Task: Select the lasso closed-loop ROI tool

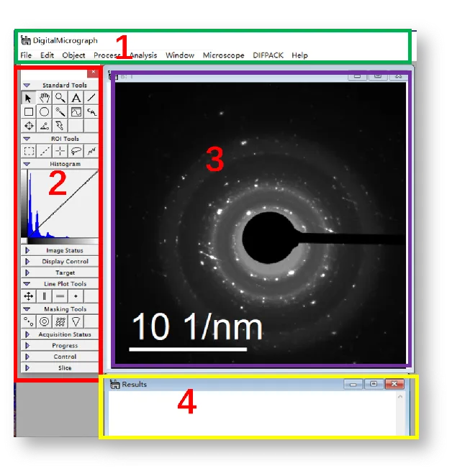Action: [x=76, y=151]
